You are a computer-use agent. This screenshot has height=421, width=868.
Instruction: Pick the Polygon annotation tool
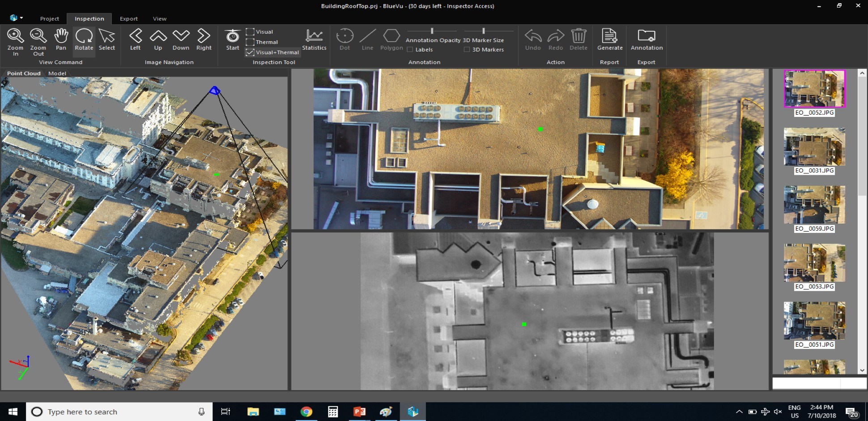(391, 40)
